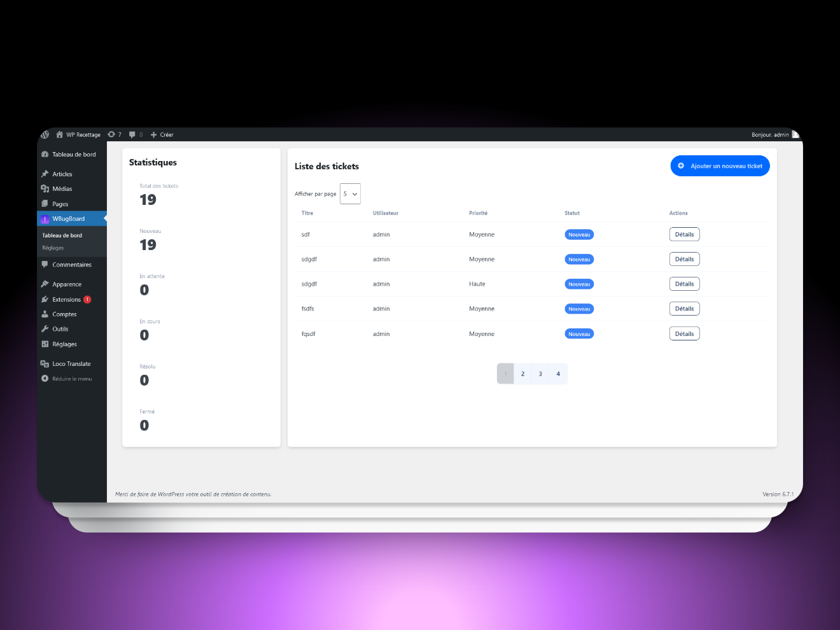Open the Articles menu
The width and height of the screenshot is (840, 630).
point(72,174)
